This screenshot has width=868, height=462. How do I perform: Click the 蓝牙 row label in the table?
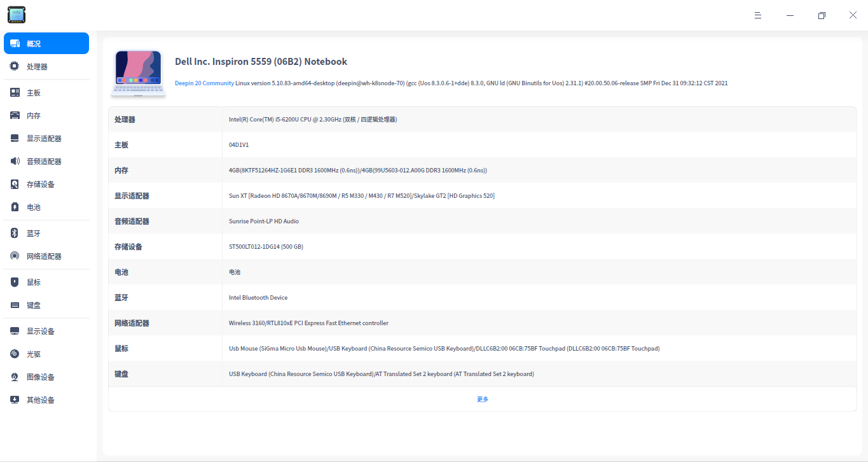121,298
